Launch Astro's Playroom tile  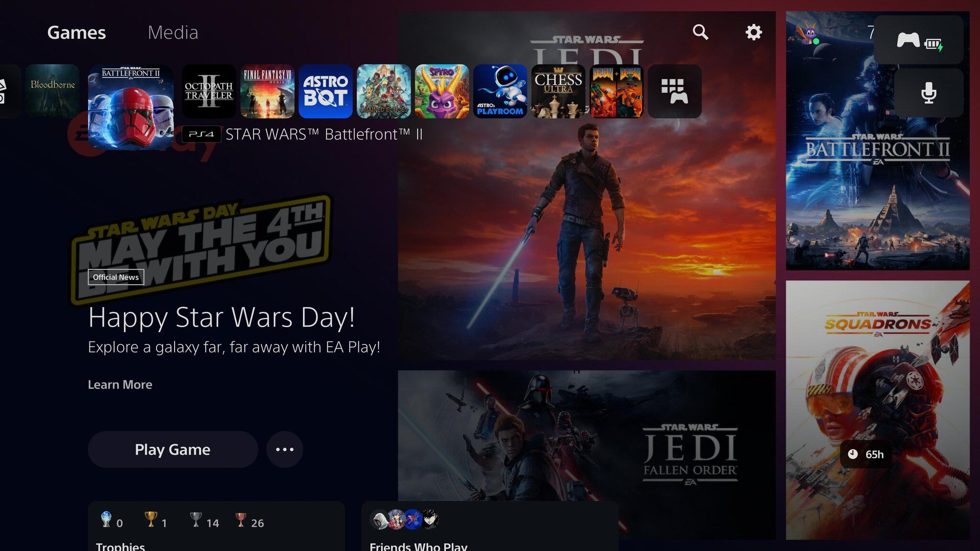pyautogui.click(x=500, y=91)
